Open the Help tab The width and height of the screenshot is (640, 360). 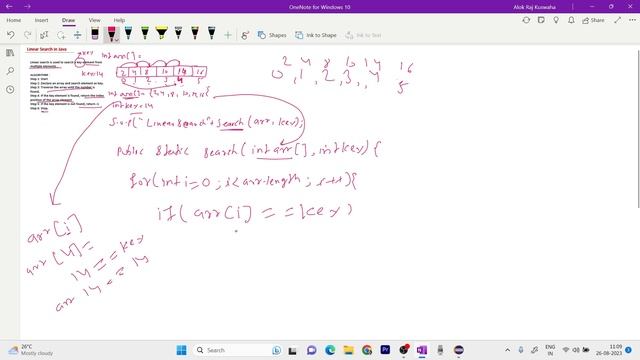click(119, 20)
